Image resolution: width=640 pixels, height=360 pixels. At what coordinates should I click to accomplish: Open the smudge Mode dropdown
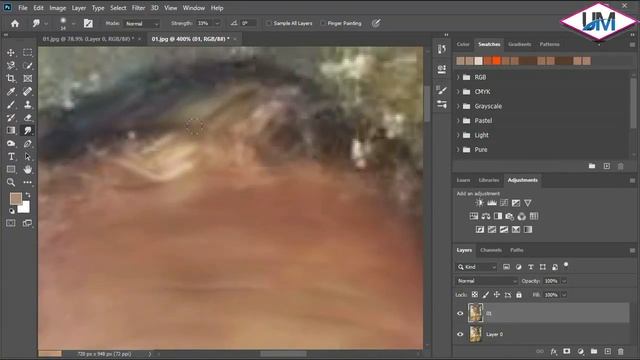coord(142,24)
